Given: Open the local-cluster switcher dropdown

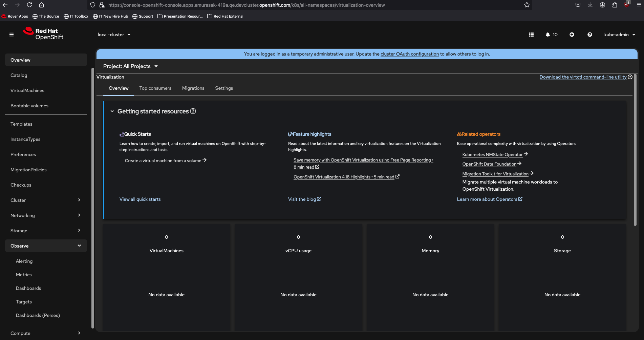Looking at the screenshot, I should click(x=114, y=35).
